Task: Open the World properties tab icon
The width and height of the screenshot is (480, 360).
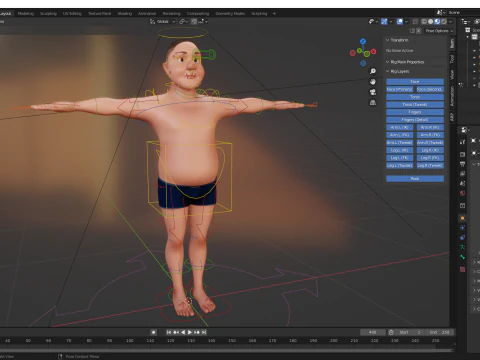Action: [x=462, y=193]
